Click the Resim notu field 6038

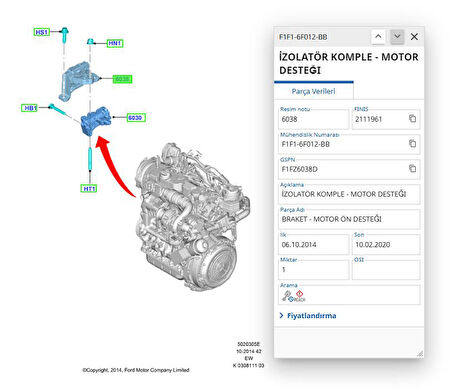313,119
